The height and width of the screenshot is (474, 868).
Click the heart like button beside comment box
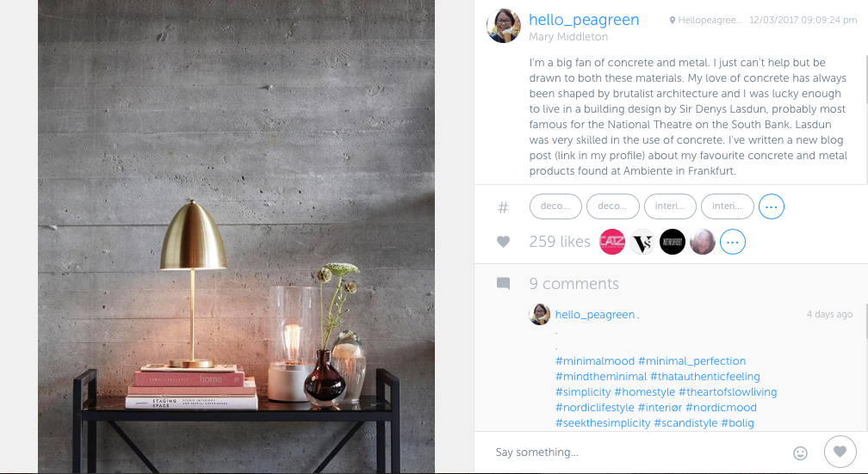(840, 452)
